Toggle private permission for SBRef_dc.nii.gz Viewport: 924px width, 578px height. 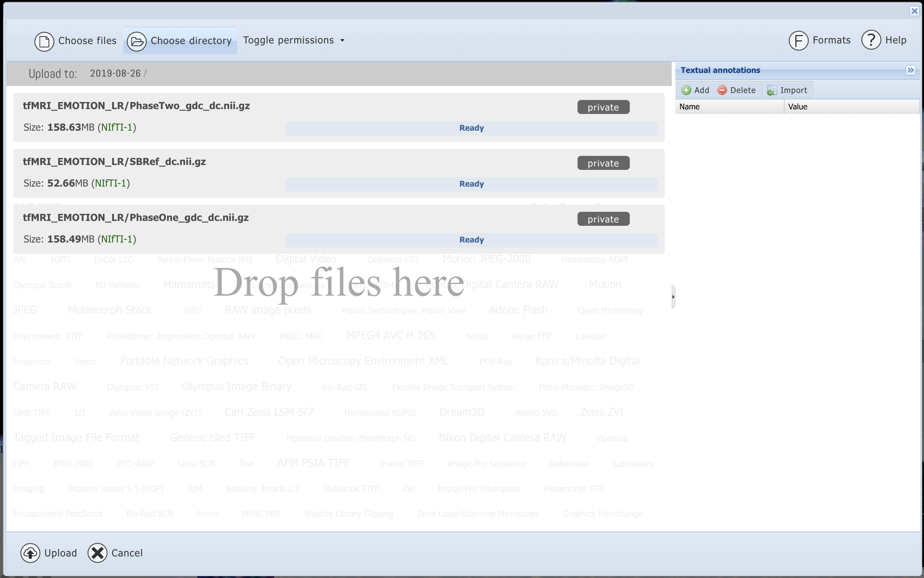603,163
